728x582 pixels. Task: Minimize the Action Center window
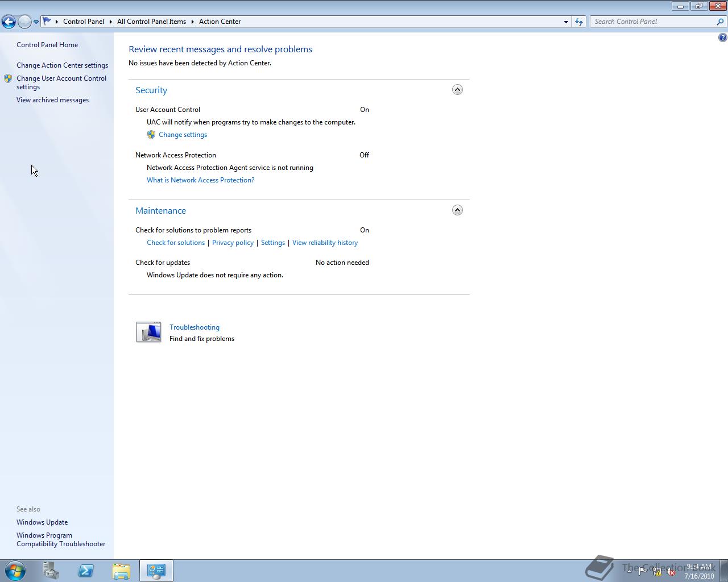pos(680,6)
